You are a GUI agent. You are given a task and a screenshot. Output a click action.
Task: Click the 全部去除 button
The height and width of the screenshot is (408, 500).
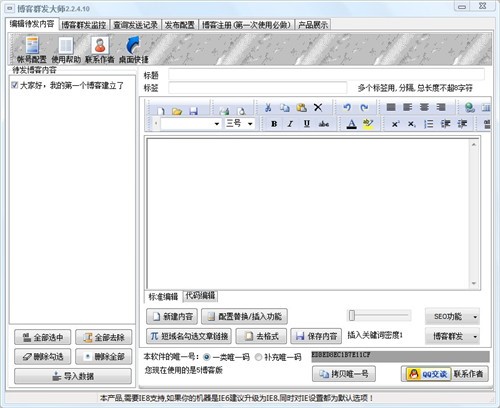tap(104, 337)
